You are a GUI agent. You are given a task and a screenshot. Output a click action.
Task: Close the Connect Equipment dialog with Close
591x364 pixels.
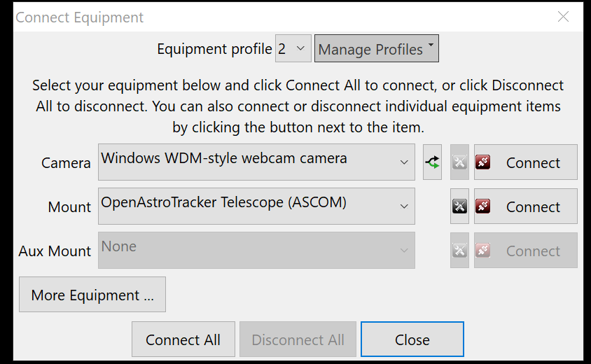pyautogui.click(x=412, y=339)
